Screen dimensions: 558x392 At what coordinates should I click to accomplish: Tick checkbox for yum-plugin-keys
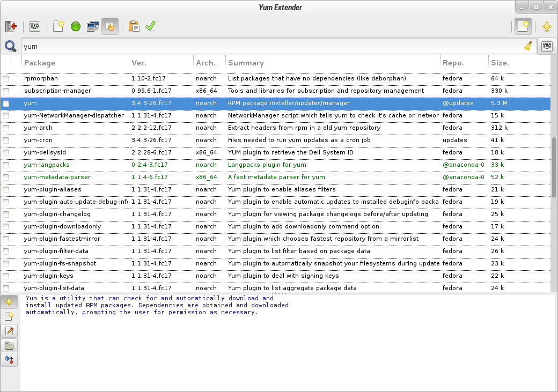point(6,276)
